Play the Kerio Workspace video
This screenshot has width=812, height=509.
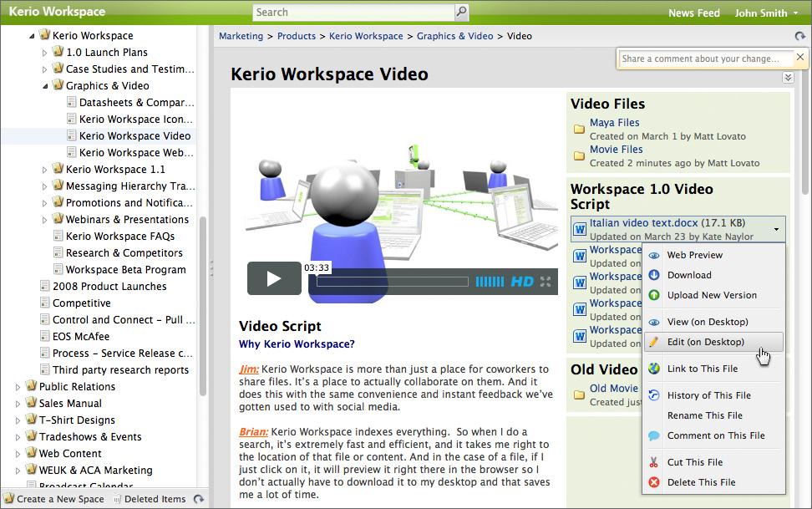[x=274, y=278]
